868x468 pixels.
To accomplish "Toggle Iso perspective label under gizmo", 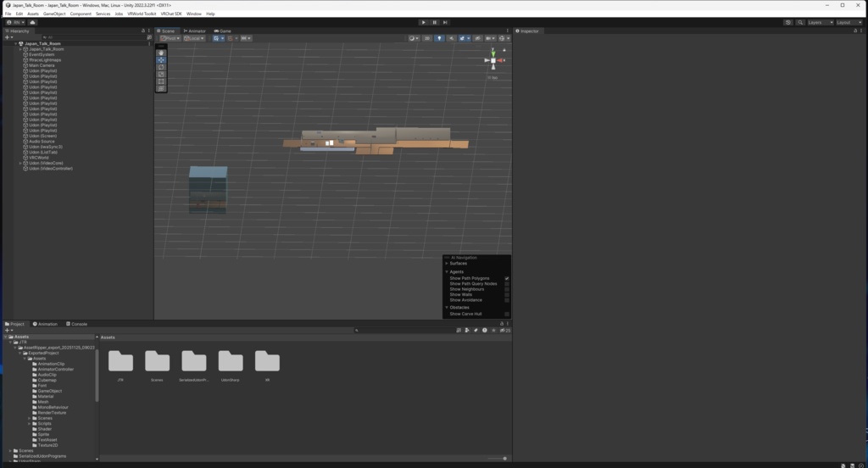I will tap(492, 78).
